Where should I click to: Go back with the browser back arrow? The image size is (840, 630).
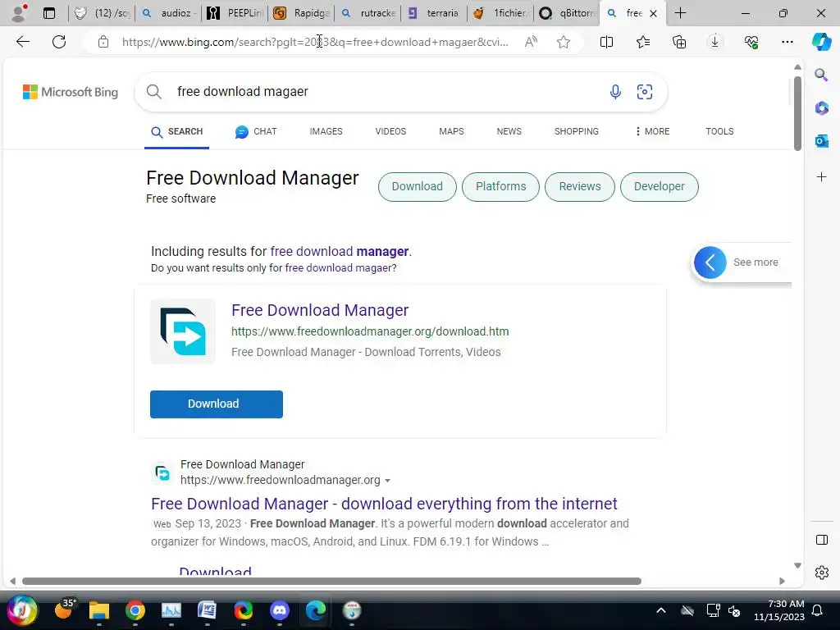[x=22, y=42]
